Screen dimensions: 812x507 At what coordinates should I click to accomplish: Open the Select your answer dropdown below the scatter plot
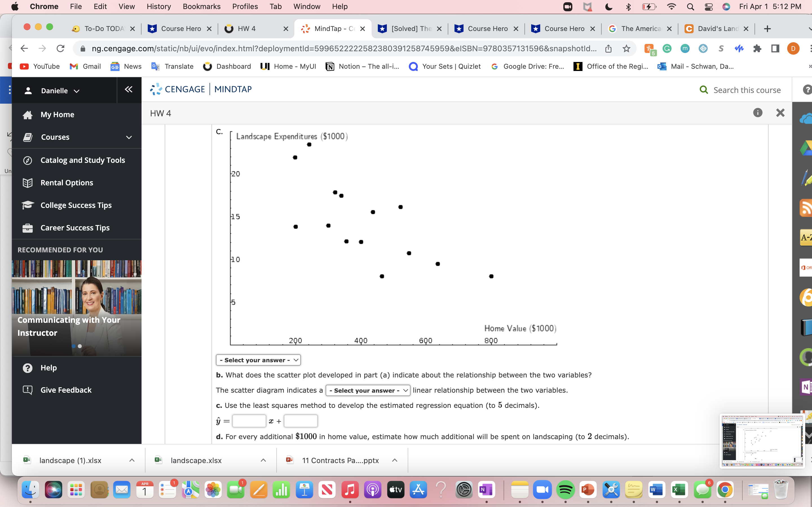pos(258,360)
